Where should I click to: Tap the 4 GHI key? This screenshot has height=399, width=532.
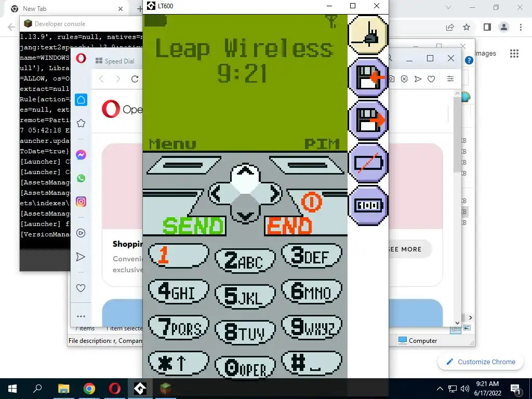(x=179, y=291)
